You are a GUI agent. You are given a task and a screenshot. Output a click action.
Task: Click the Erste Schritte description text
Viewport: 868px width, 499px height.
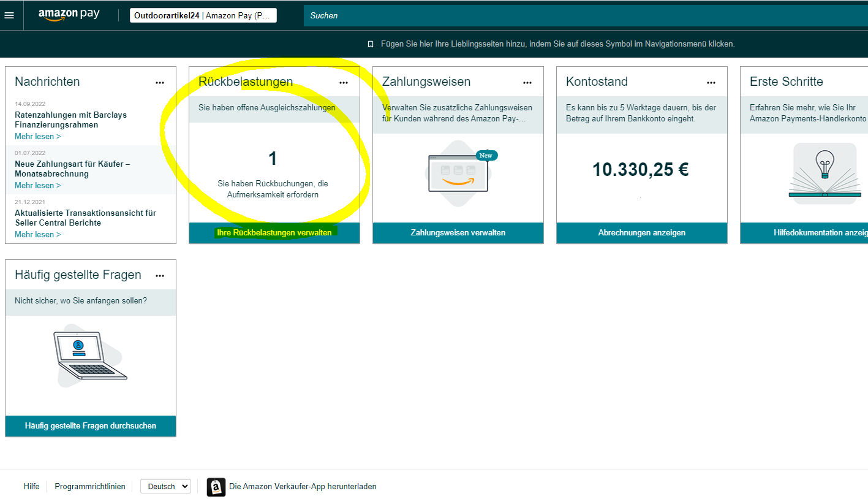pos(809,113)
